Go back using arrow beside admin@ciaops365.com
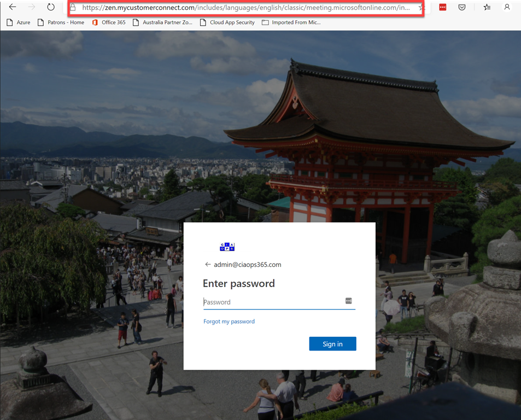Image resolution: width=521 pixels, height=420 pixels. coord(208,265)
